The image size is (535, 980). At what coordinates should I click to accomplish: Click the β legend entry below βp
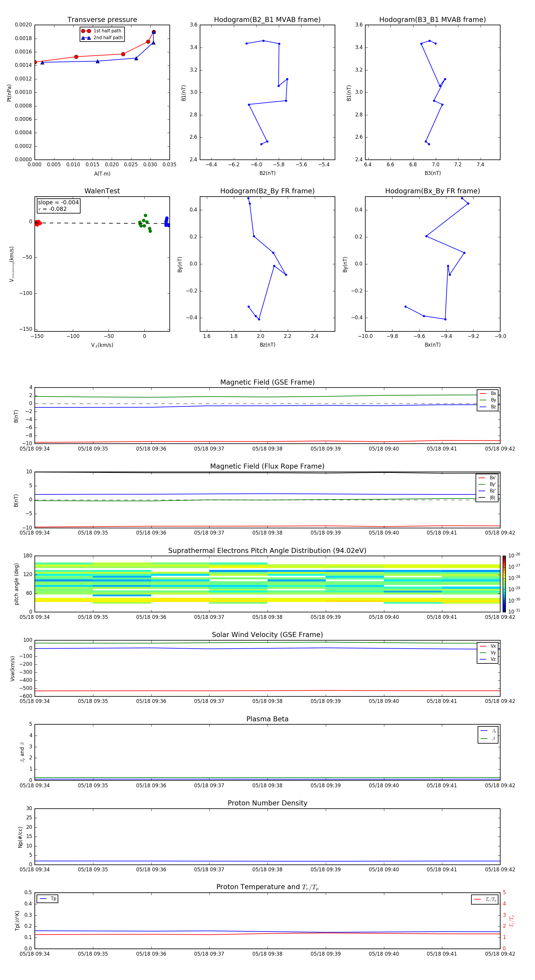488,739
